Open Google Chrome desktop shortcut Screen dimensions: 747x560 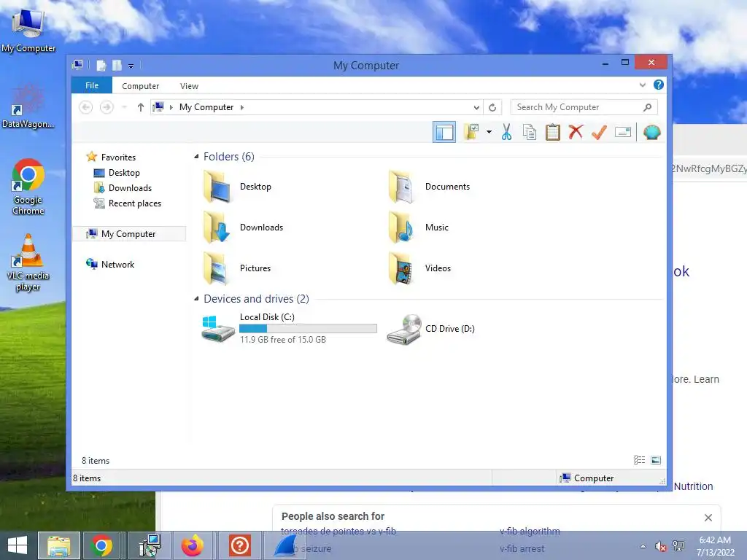coord(28,187)
